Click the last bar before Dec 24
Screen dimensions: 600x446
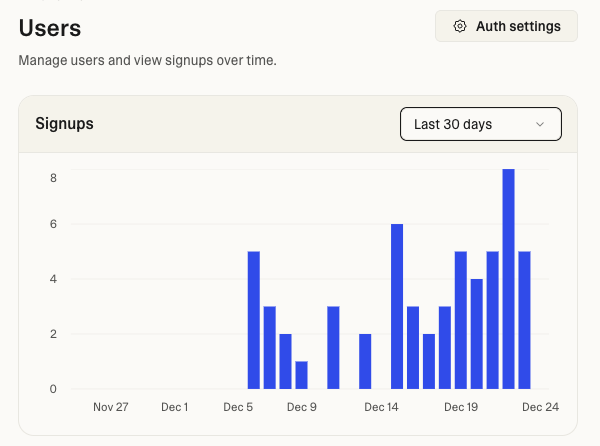(x=524, y=320)
